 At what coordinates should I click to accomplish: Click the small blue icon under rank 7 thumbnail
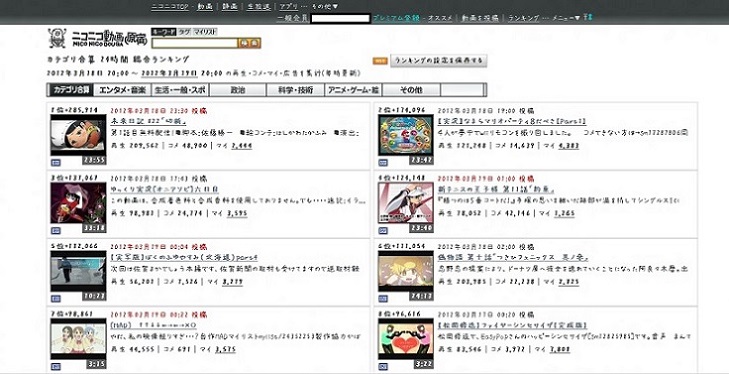(x=55, y=367)
